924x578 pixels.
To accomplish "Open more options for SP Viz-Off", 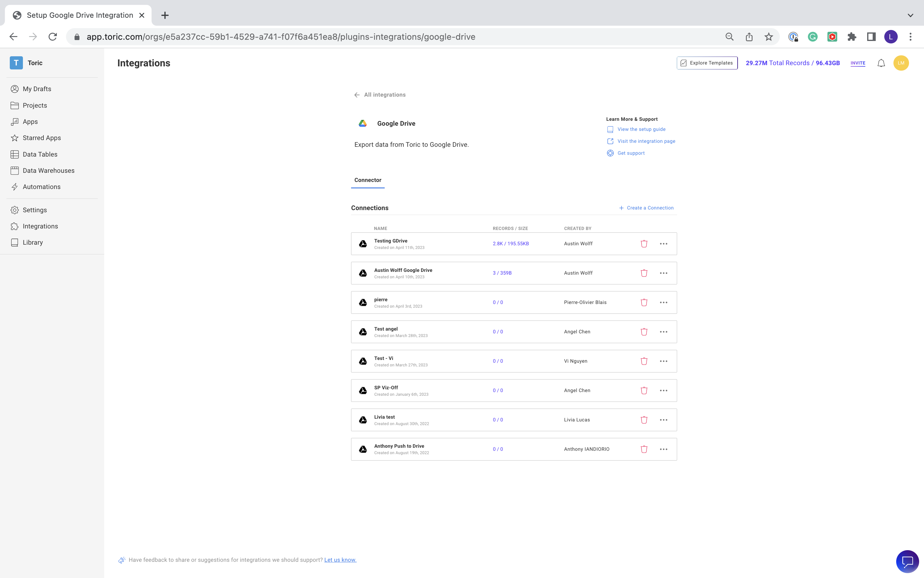I will [x=664, y=390].
